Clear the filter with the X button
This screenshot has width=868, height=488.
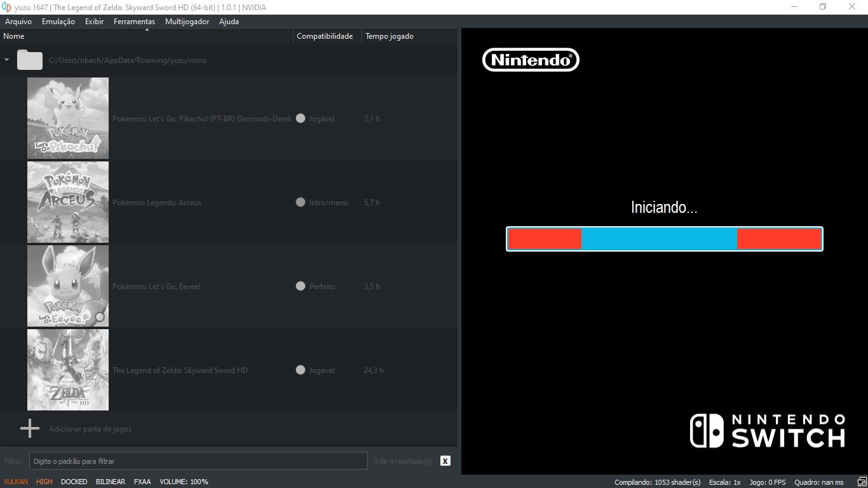point(445,461)
